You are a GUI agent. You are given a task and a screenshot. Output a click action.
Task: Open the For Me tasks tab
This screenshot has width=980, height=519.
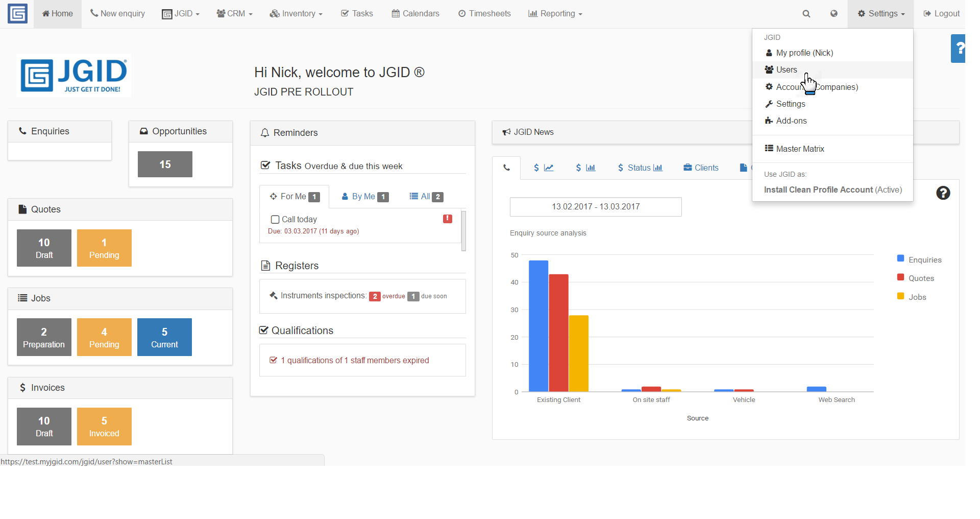tap(295, 197)
